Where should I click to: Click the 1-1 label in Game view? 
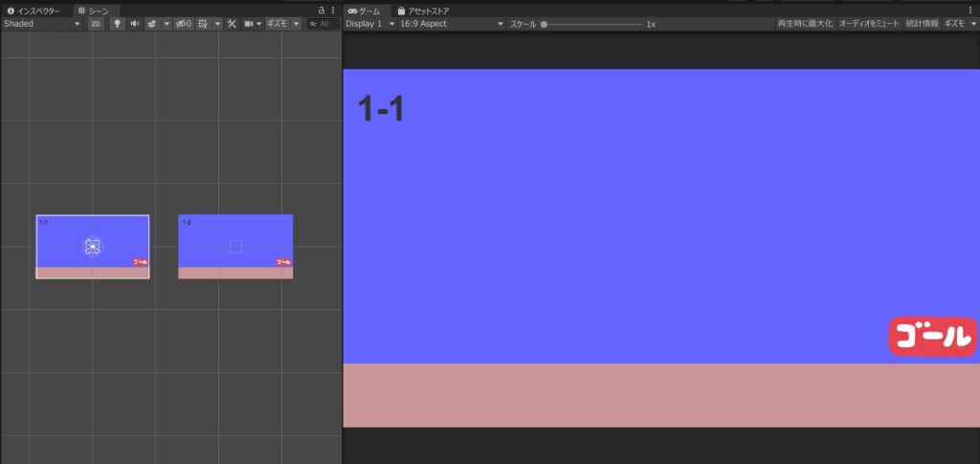click(x=381, y=109)
